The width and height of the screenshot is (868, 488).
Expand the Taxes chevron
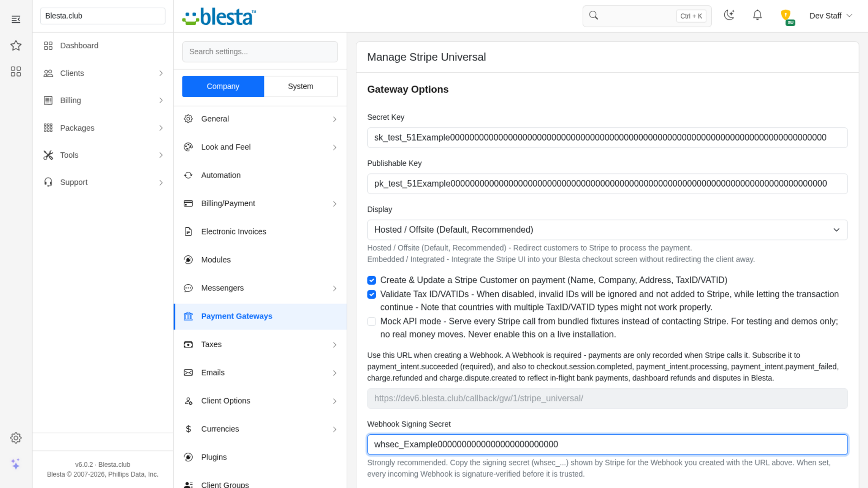335,345
